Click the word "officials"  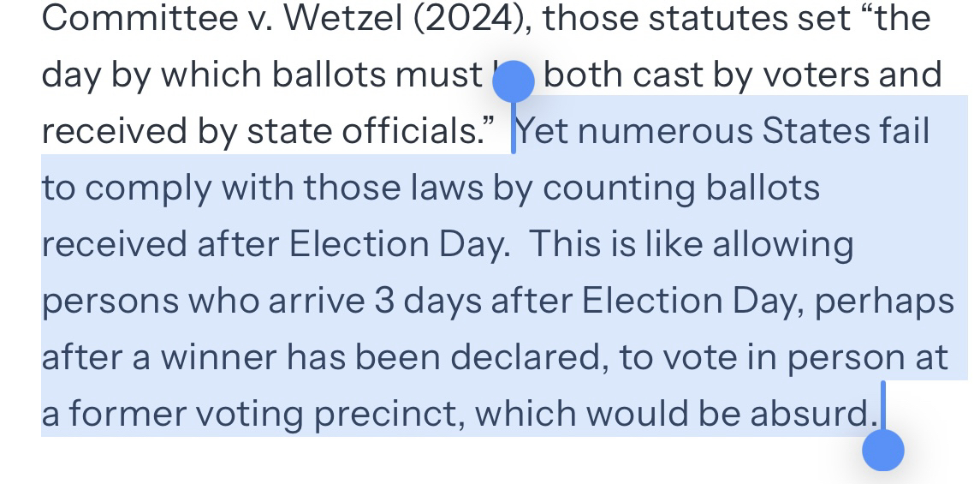[x=401, y=132]
